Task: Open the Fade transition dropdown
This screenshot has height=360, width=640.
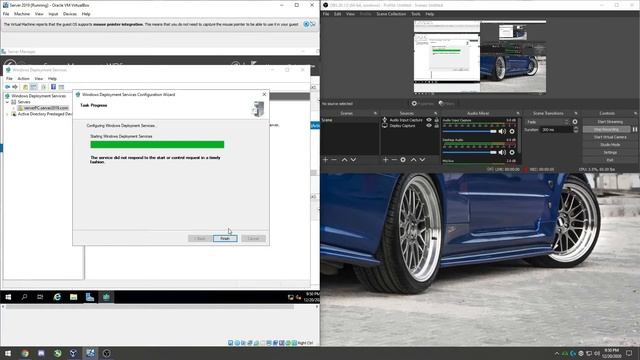Action: tap(547, 122)
